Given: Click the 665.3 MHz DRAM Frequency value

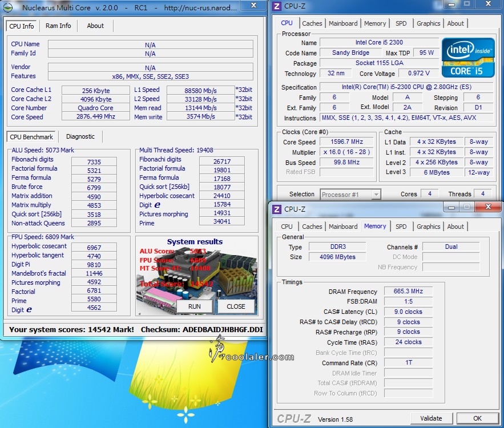Looking at the screenshot, I should pos(408,291).
